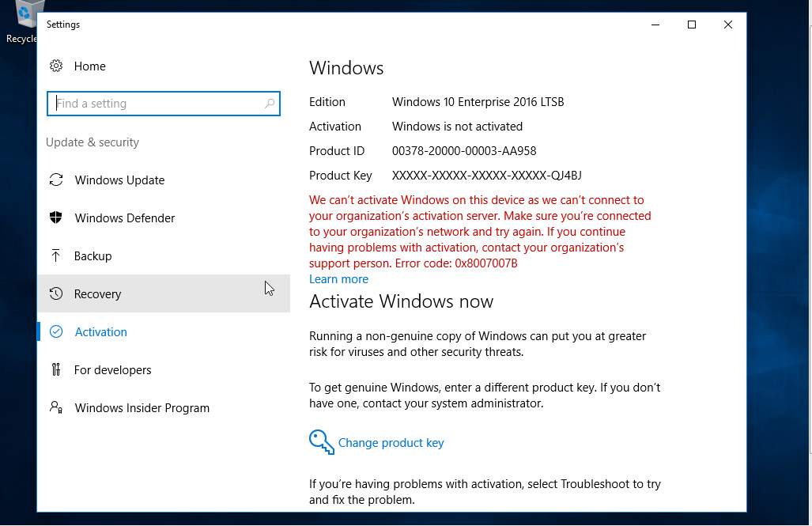Click the Product Key value ending QJ4BJ
Screen dimensions: 812x526
click(x=487, y=175)
